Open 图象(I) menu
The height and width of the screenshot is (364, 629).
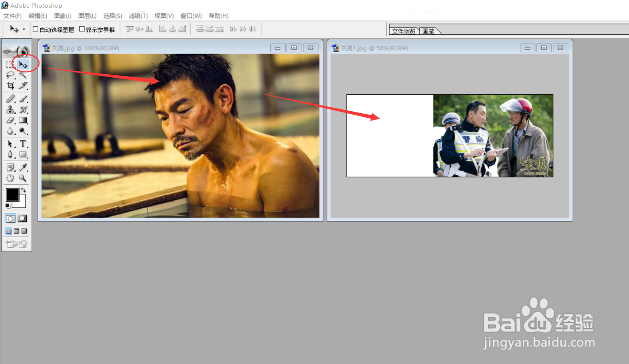tap(63, 16)
